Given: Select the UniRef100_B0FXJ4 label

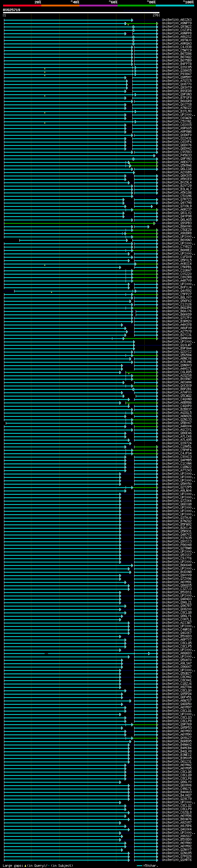Looking at the screenshot, I should (x=177, y=287).
